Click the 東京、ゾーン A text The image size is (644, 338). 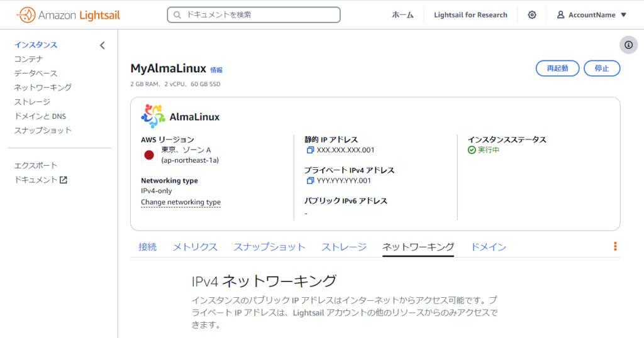tap(186, 150)
